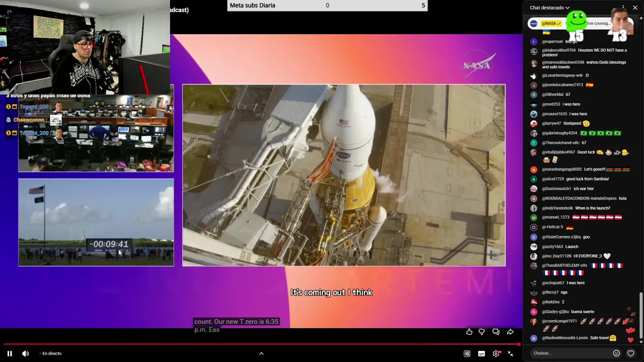Open @Dasistwasich1 avatar
Viewport: 644px width, 362px height.
[x=534, y=189]
